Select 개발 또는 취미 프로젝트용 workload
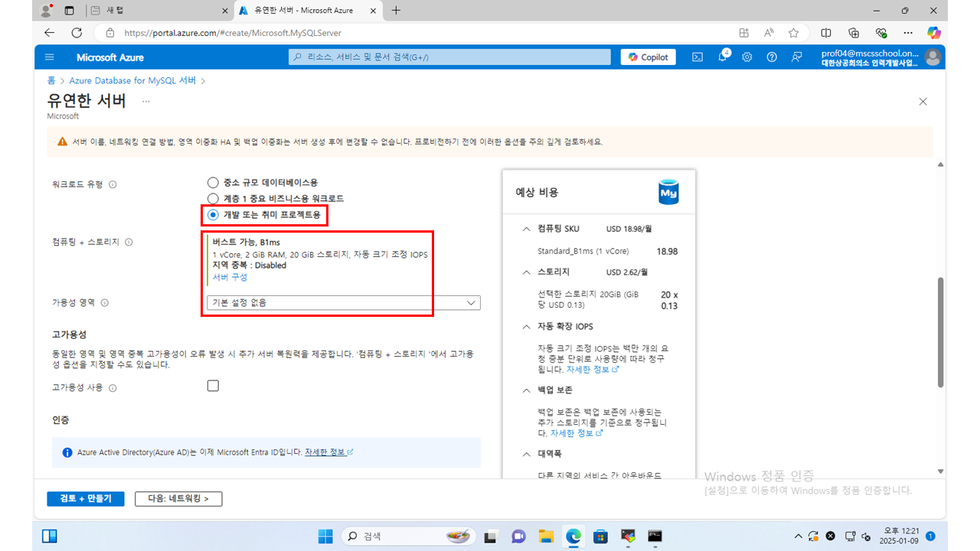 213,215
